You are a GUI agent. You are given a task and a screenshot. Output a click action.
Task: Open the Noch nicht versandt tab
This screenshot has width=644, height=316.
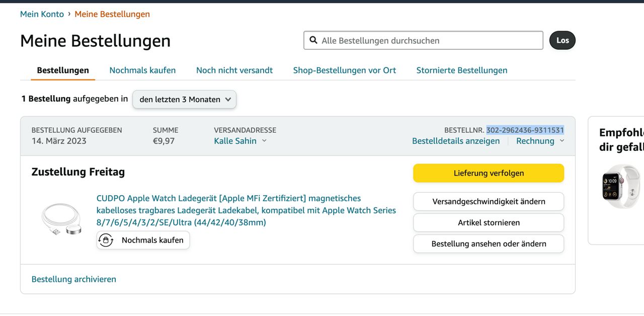point(234,70)
